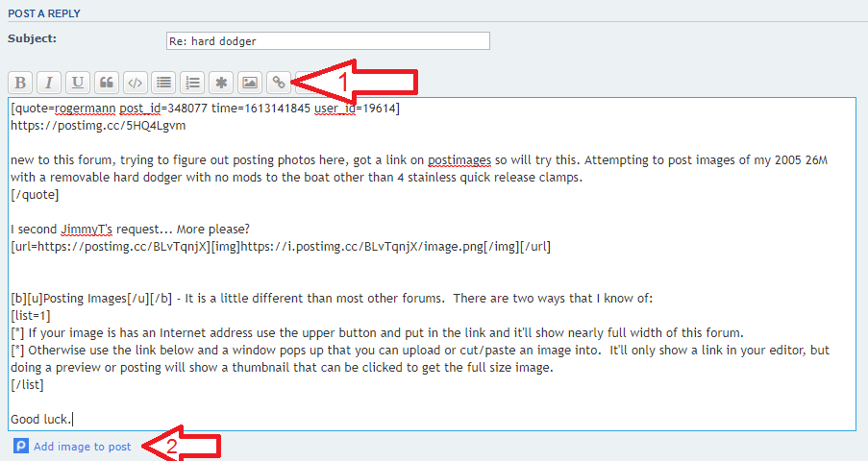The image size is (868, 461).
Task: Click the line starting "[*] If your image"
Action: (x=377, y=333)
